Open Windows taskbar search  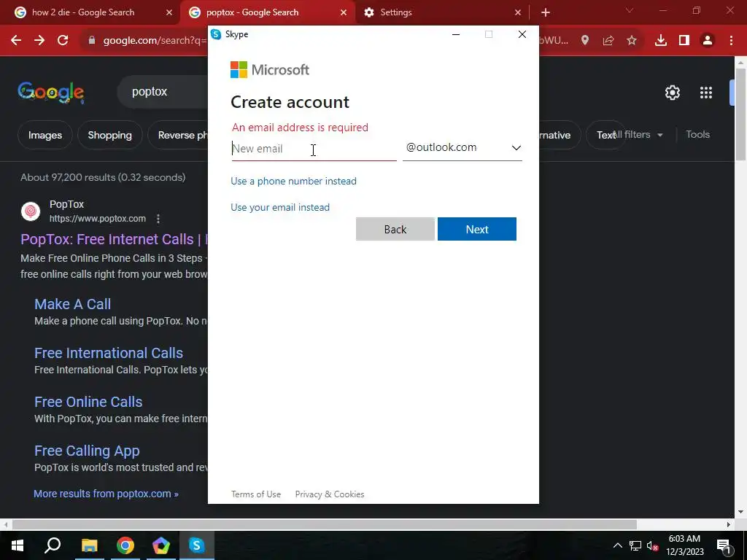tap(53, 545)
